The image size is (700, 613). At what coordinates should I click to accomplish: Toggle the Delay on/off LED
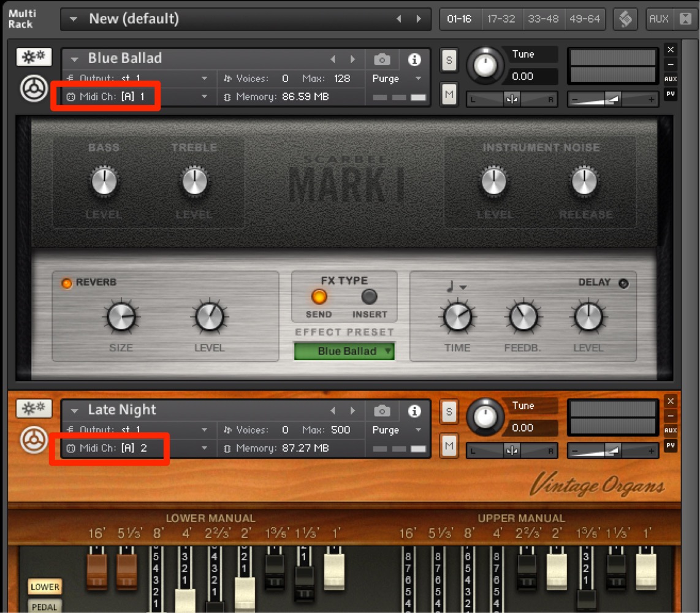tap(623, 283)
